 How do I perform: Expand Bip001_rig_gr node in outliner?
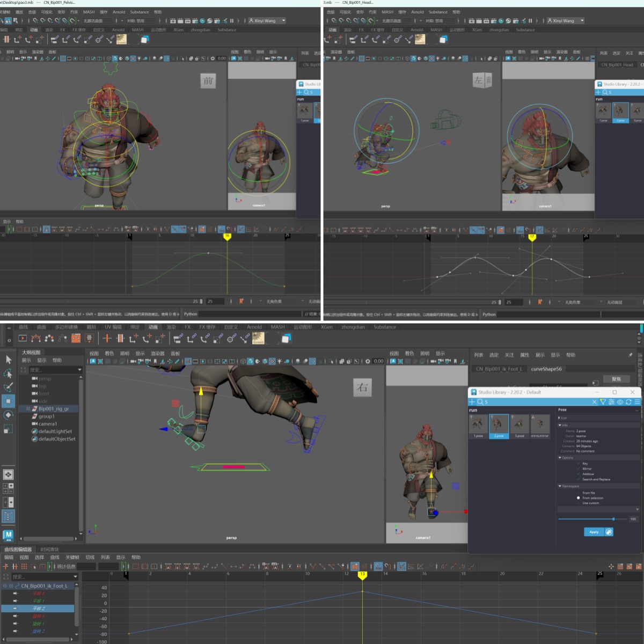tap(28, 408)
